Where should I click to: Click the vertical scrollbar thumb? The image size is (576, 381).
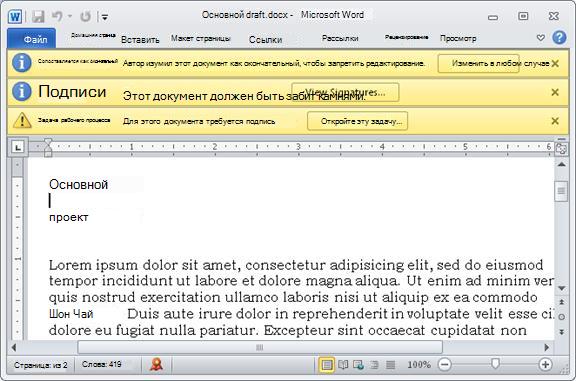coord(561,191)
